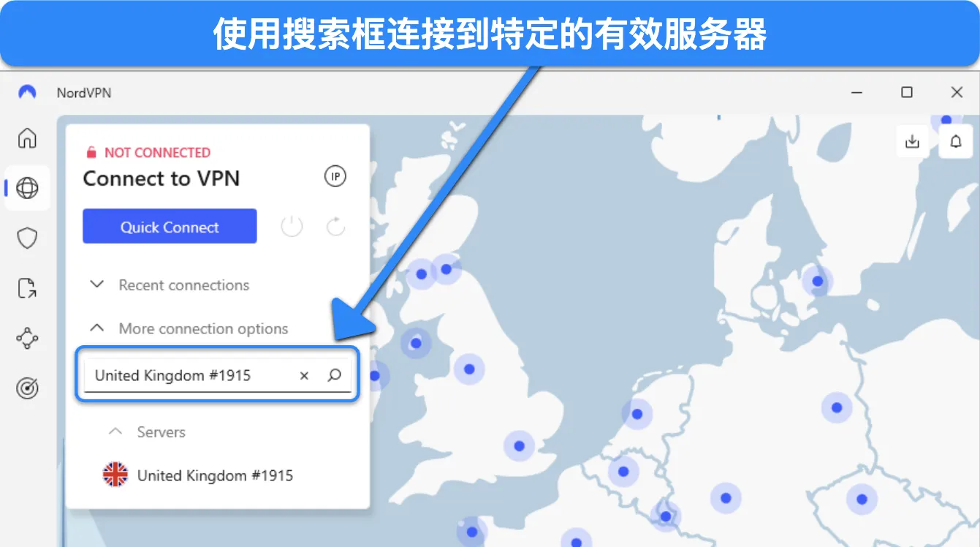Open the notifications bell icon
Viewport: 980px width, 547px height.
pos(956,141)
